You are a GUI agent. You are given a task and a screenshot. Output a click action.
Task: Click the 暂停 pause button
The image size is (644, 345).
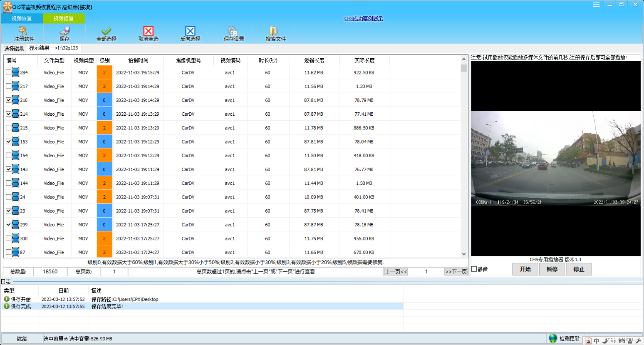pyautogui.click(x=552, y=269)
